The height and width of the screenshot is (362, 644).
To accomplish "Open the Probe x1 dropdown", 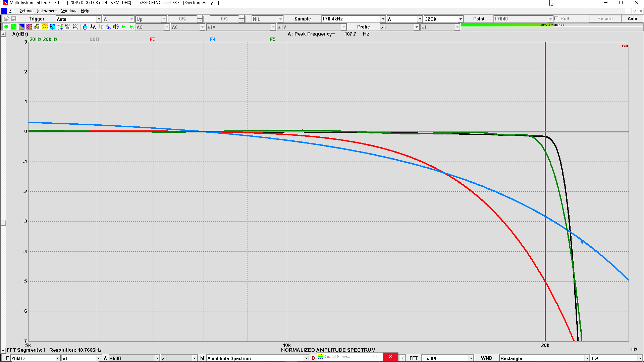I will click(399, 27).
